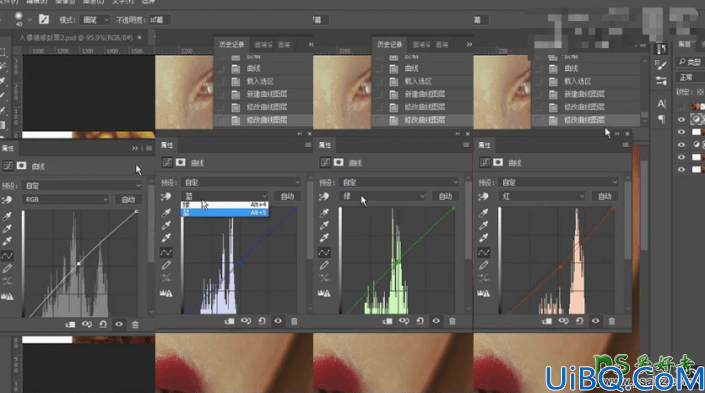Screen dimensions: 705x393
Task: Tick history source box beside 曲线 above 蓝 panel
Action: (x=220, y=68)
